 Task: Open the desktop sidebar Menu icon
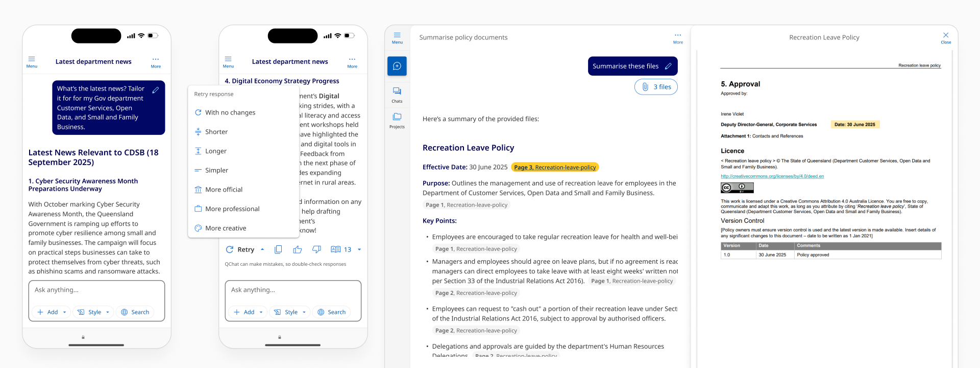(397, 38)
